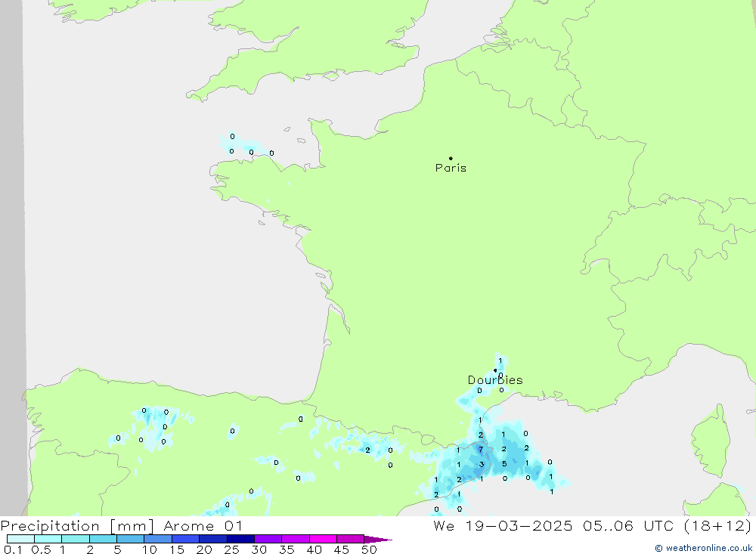
Task: Click the purple arrow tip past 50
Action: 379,539
